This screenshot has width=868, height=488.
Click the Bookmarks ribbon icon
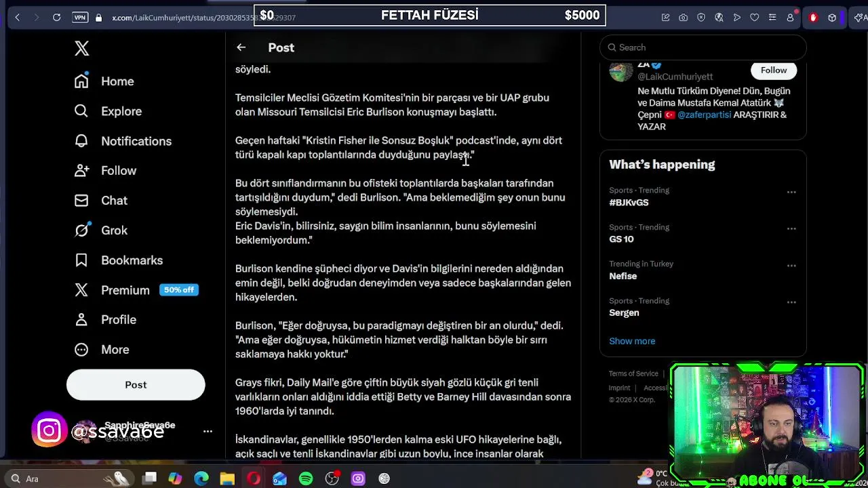click(x=81, y=260)
